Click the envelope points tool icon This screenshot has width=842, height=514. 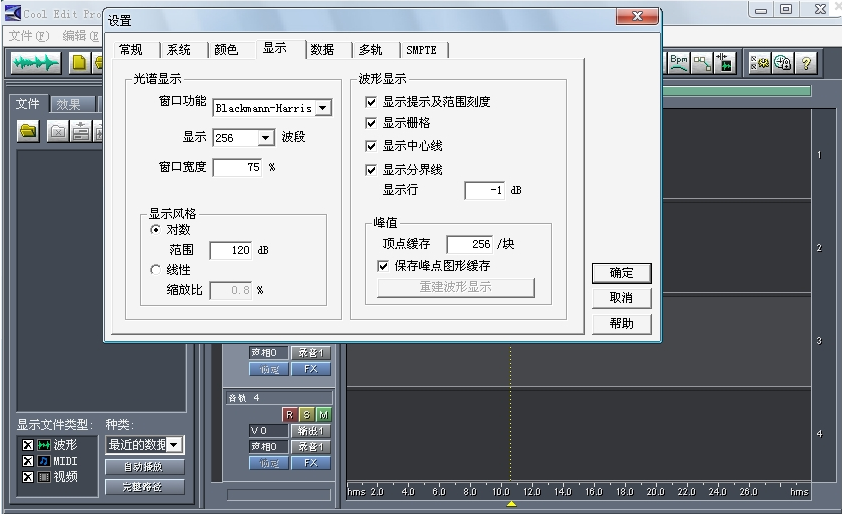pyautogui.click(x=701, y=63)
